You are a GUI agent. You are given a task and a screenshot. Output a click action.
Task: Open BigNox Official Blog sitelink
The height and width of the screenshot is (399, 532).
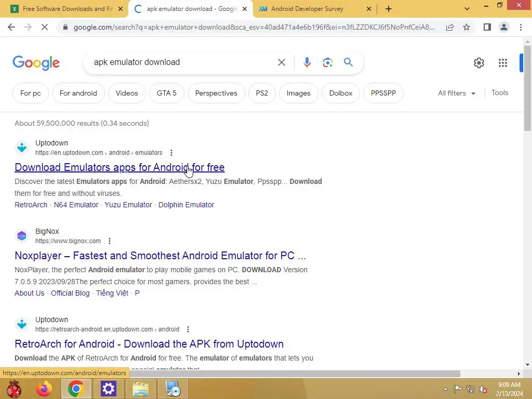click(x=70, y=293)
